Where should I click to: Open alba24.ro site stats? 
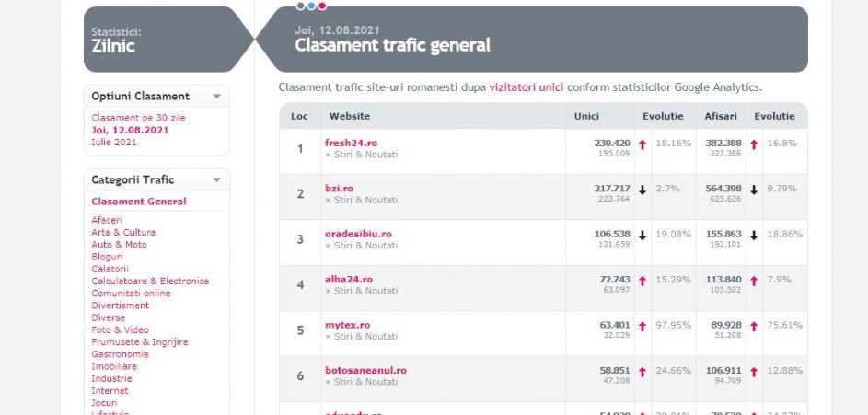(349, 280)
